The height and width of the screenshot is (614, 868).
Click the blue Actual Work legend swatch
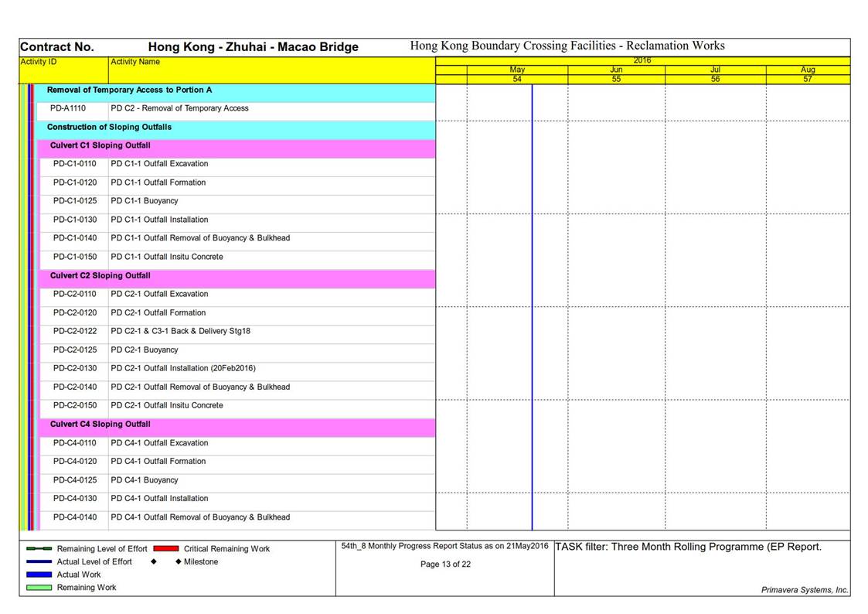tap(39, 575)
